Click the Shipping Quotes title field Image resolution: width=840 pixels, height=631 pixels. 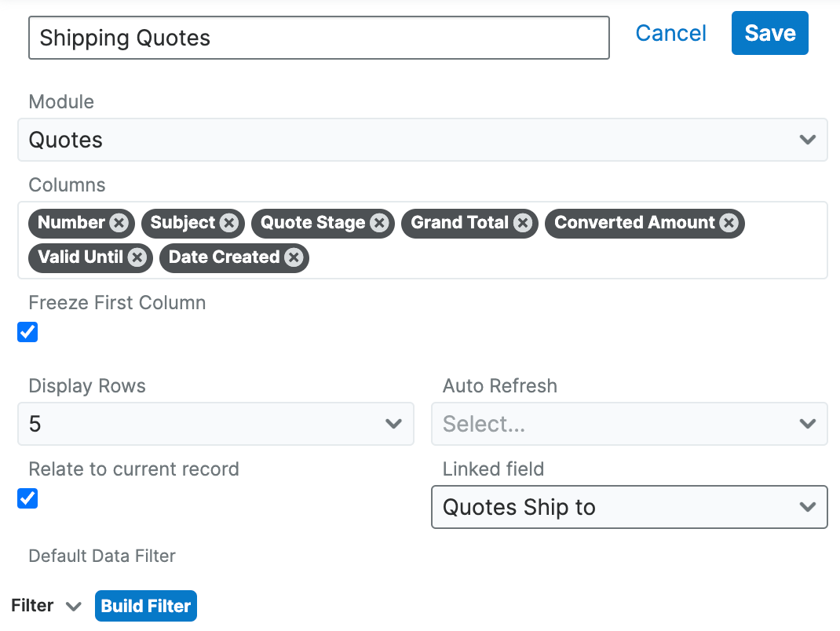319,38
